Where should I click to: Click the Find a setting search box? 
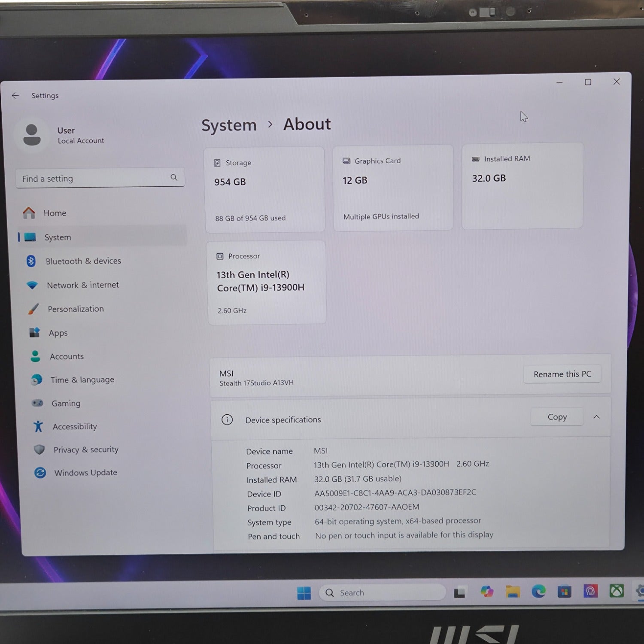[94, 178]
